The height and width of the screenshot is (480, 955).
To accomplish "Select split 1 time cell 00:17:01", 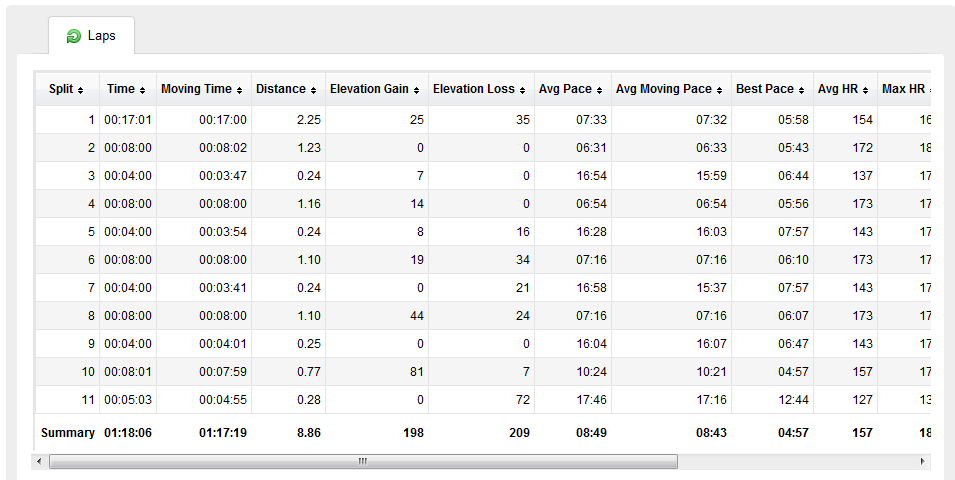I will [128, 120].
